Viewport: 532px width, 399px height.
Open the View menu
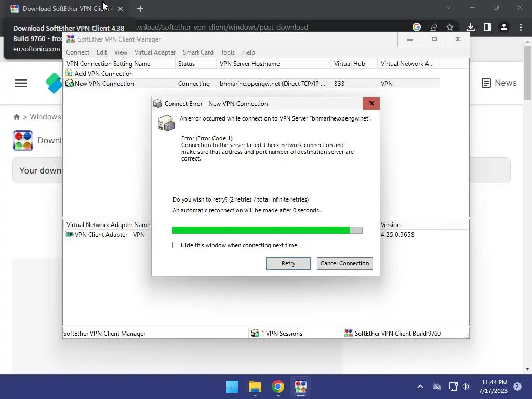click(121, 52)
